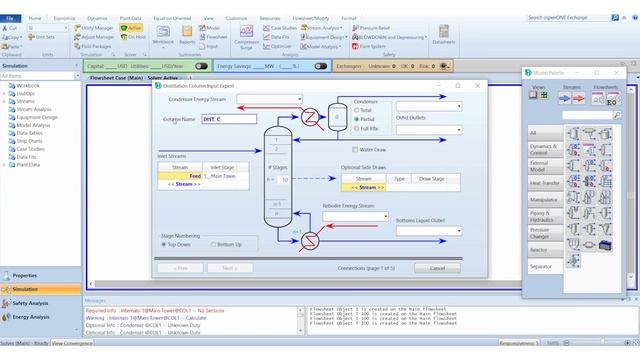Open the Utility Manager
The width and height of the screenshot is (640, 360).
pos(94,28)
